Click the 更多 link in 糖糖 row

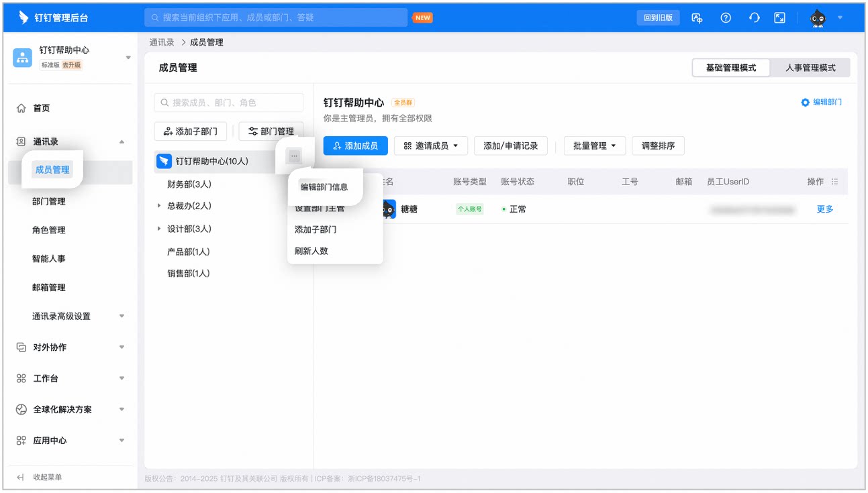(825, 209)
